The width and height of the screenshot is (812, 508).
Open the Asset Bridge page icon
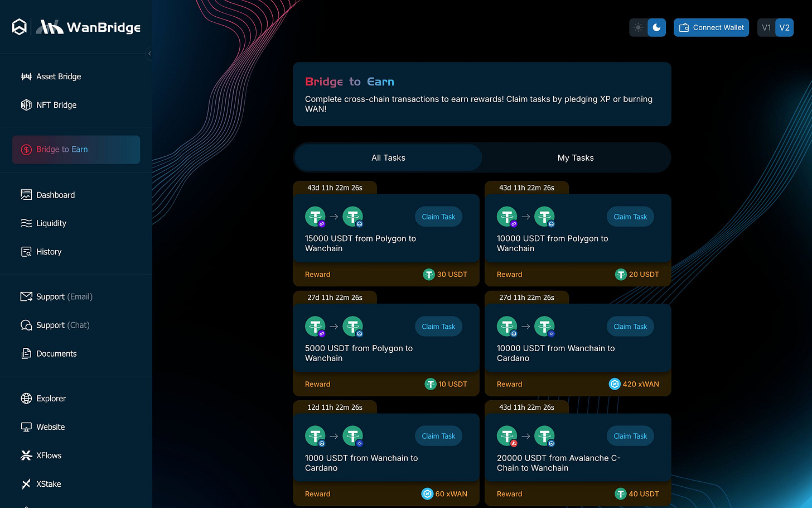coord(26,76)
